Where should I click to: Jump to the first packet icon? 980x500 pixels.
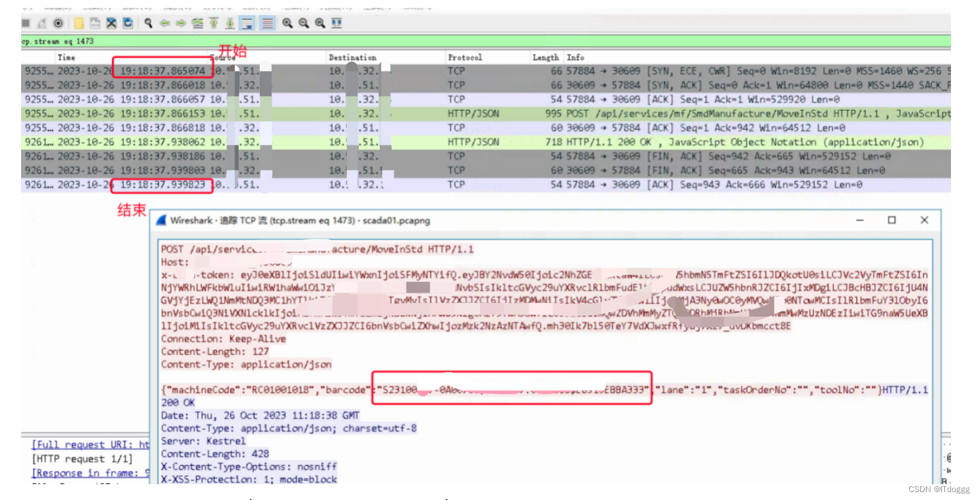tap(214, 23)
